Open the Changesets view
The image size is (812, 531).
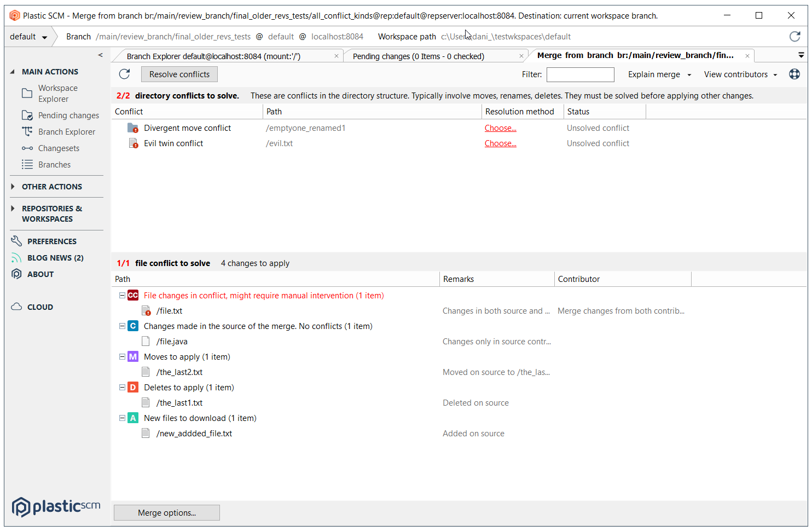57,148
